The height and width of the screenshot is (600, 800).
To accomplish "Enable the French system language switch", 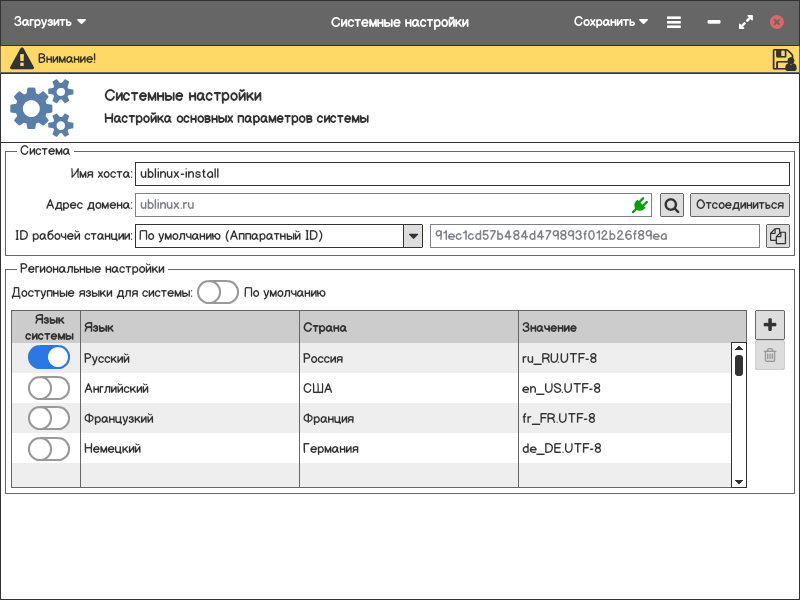I will click(x=48, y=418).
